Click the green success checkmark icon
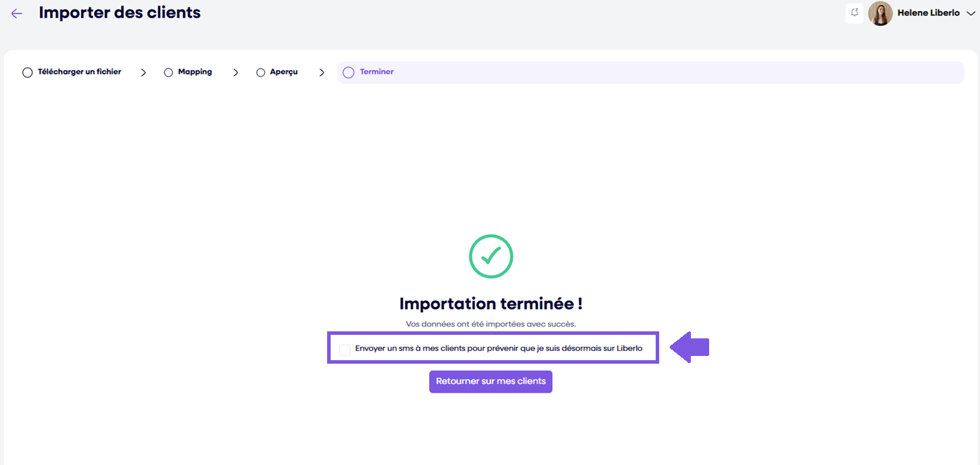This screenshot has height=465, width=980. tap(490, 256)
